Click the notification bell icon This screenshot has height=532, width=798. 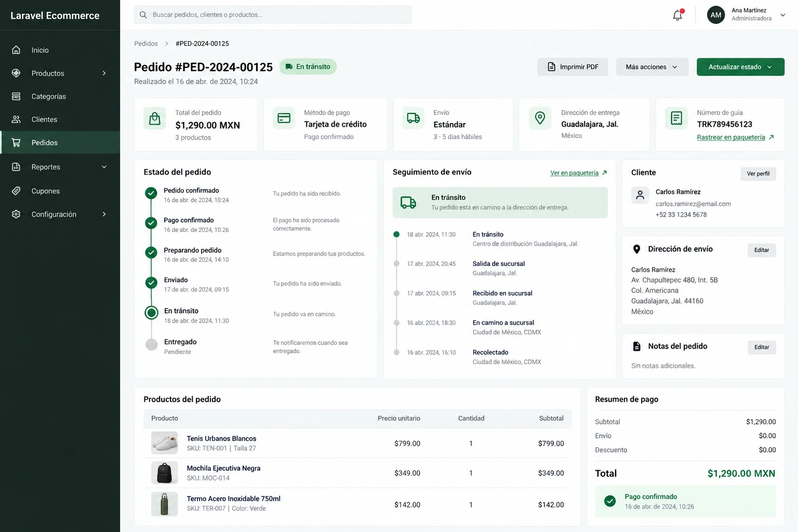click(677, 15)
